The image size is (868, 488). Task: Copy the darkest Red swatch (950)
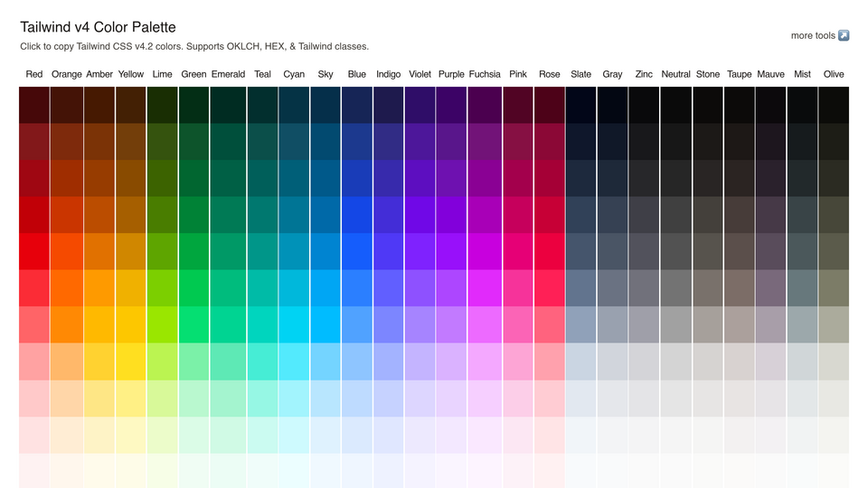(x=34, y=105)
